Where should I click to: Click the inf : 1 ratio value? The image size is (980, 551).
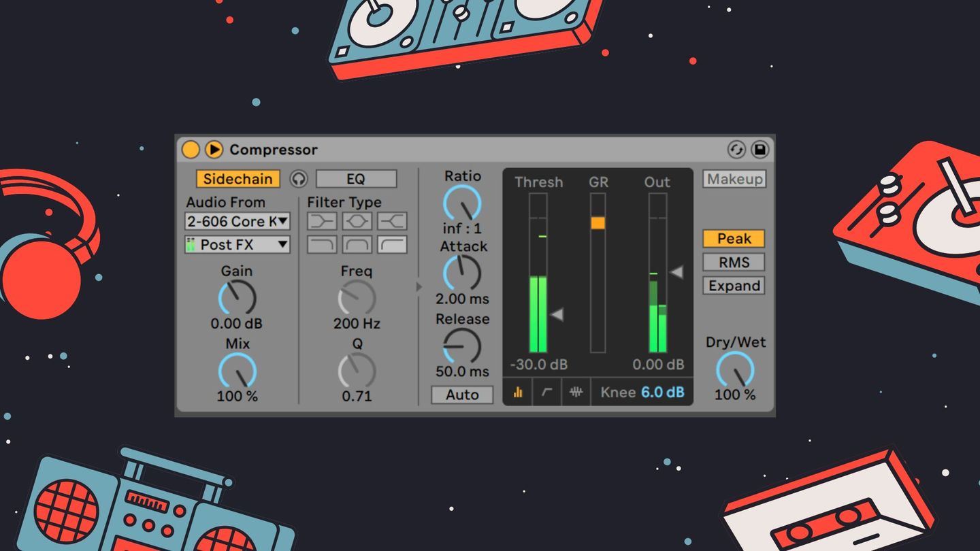pos(462,229)
